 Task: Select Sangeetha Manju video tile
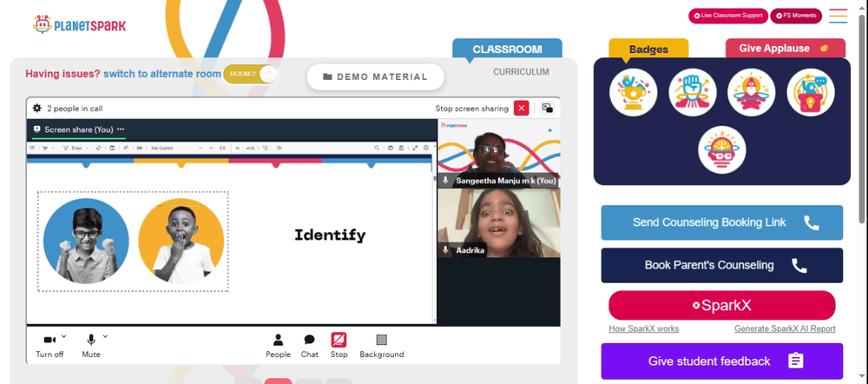pos(499,154)
